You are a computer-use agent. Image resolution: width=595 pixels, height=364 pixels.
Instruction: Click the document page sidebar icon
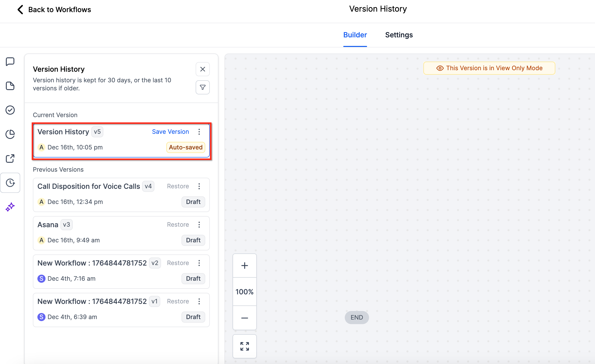(x=10, y=86)
